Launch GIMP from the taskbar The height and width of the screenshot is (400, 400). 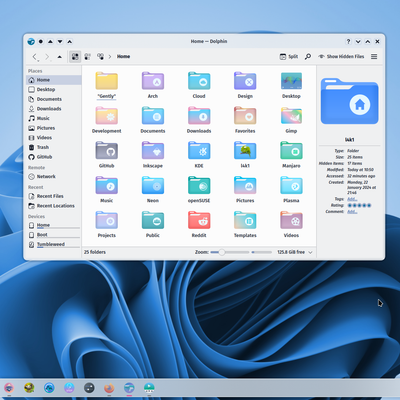29,388
